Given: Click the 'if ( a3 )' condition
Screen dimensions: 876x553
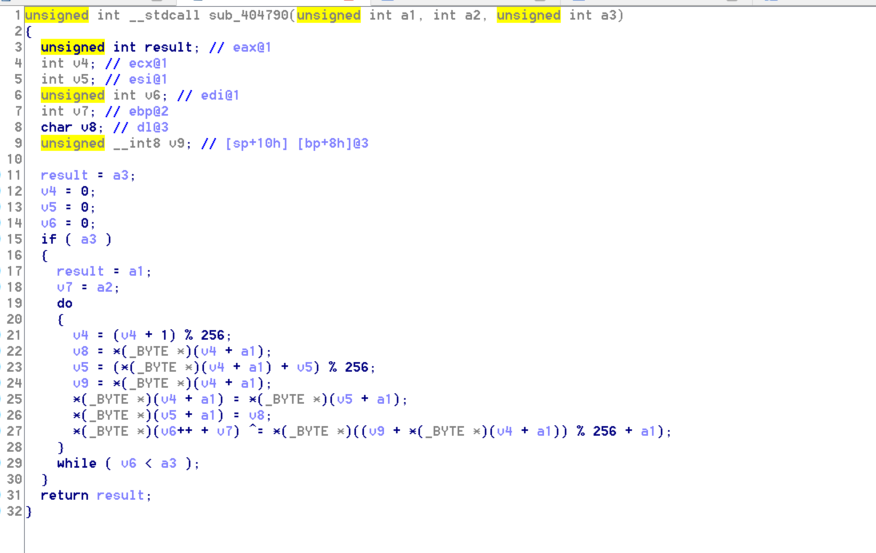Looking at the screenshot, I should pyautogui.click(x=76, y=240).
